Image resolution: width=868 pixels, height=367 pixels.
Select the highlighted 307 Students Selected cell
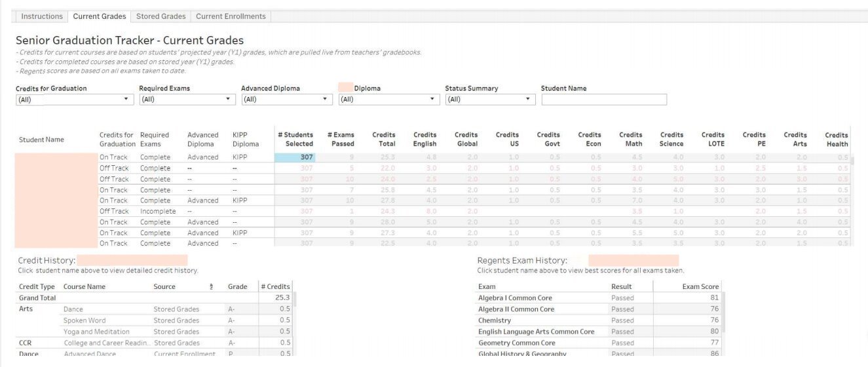pos(294,157)
